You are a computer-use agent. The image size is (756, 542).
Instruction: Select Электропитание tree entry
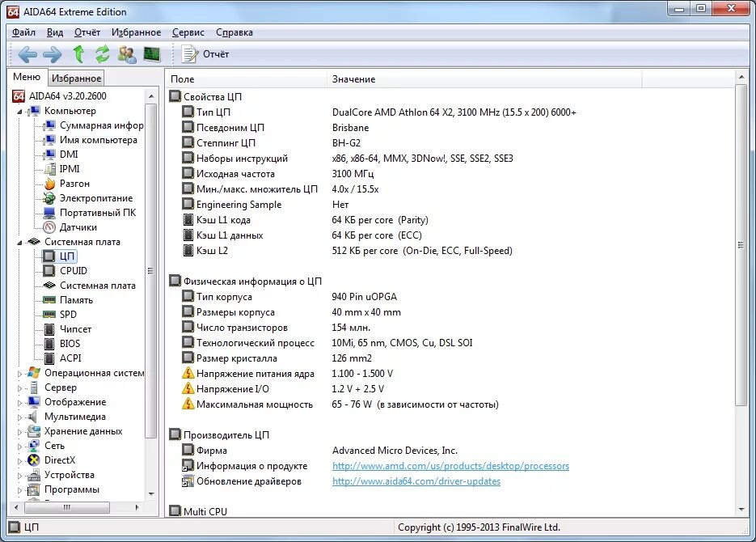(x=88, y=198)
